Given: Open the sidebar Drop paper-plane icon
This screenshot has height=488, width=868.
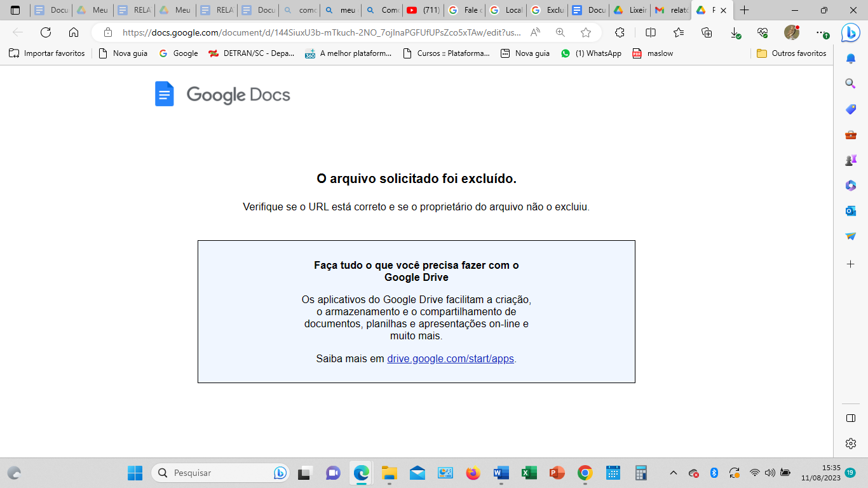Looking at the screenshot, I should tap(850, 236).
